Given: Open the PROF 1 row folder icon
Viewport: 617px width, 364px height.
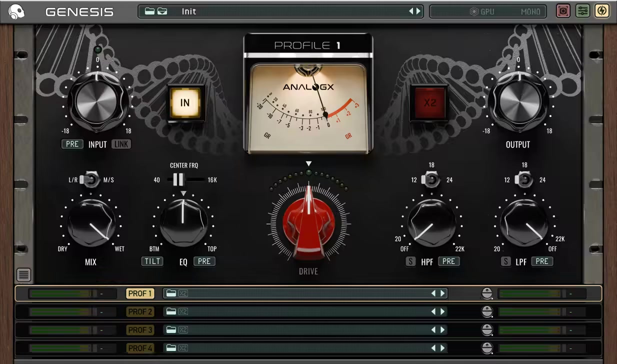Looking at the screenshot, I should tap(171, 293).
